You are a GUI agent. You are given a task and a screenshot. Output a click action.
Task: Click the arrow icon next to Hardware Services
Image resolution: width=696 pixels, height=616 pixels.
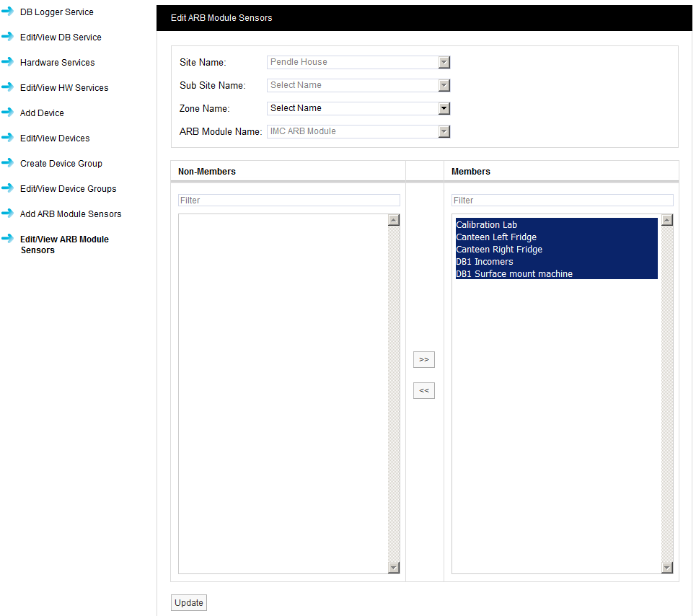[x=8, y=62]
